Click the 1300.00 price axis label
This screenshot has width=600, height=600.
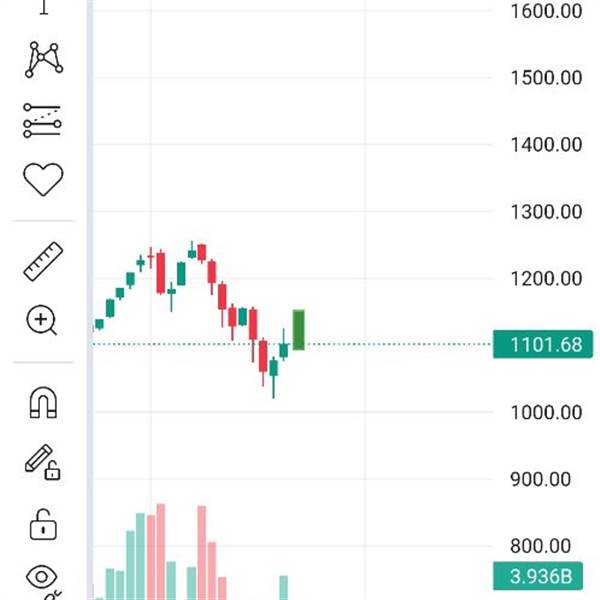tap(545, 211)
